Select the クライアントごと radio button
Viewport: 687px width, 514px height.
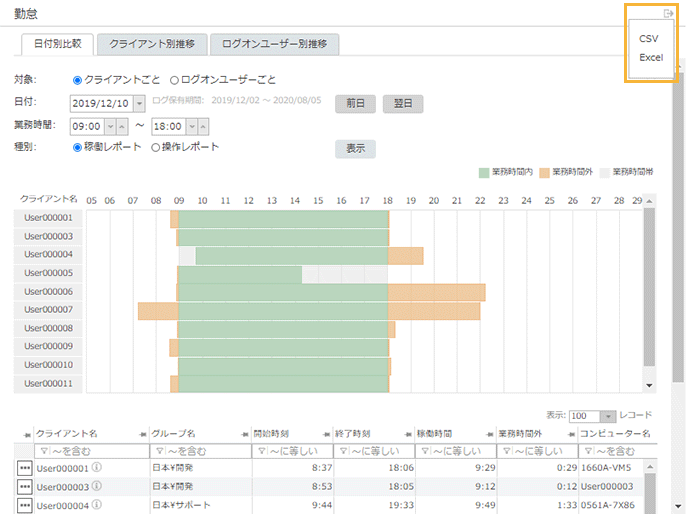[x=77, y=80]
